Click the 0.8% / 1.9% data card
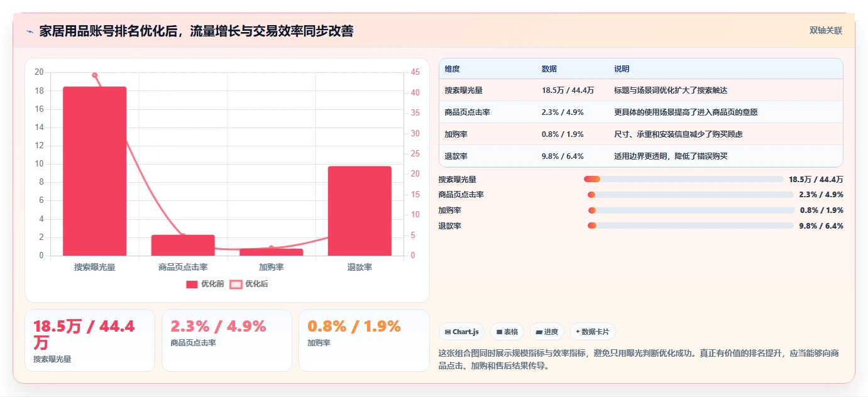This screenshot has width=868, height=397. coord(364,340)
